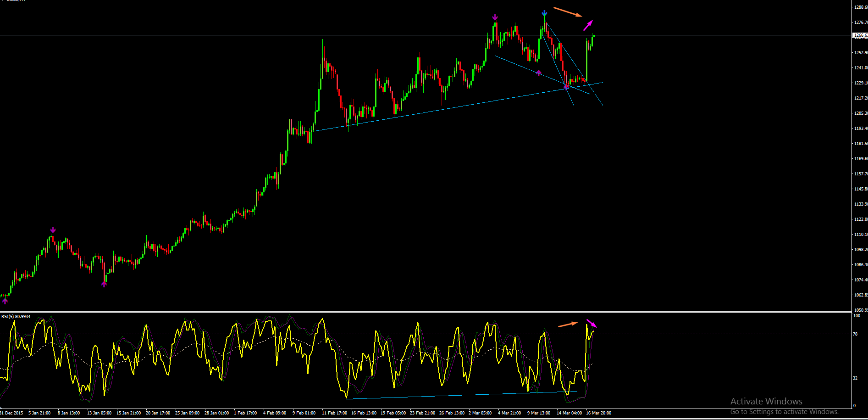This screenshot has height=420, width=868.
Task: Click the 5 Jan 21:00 time label
Action: 39,413
